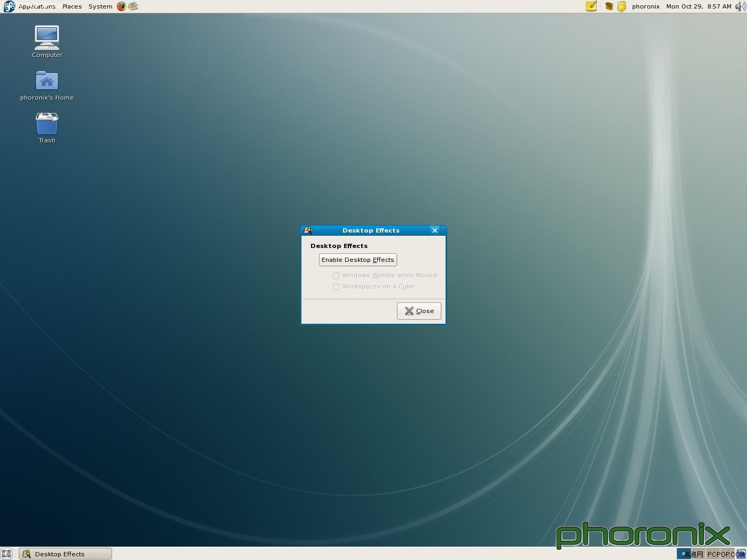Click the Show Desktop button in bottom panel
The width and height of the screenshot is (747, 560).
[6, 554]
